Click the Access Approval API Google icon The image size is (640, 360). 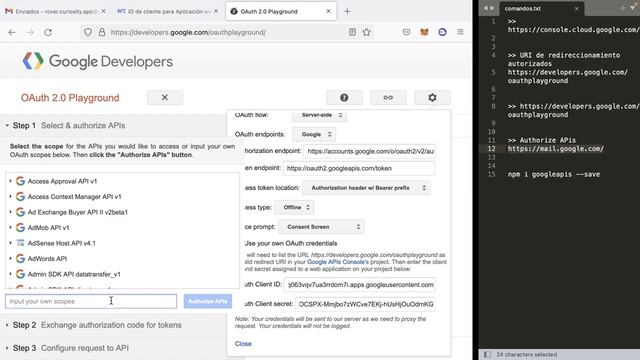pyautogui.click(x=20, y=181)
